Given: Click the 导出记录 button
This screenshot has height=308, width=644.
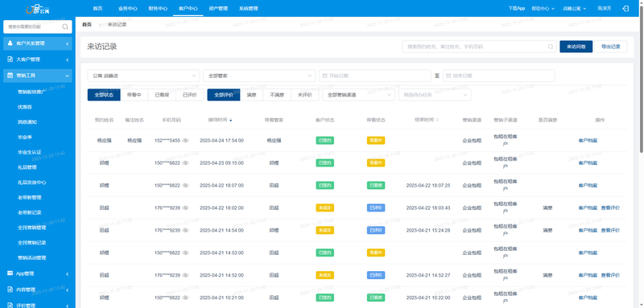Looking at the screenshot, I should pos(610,47).
